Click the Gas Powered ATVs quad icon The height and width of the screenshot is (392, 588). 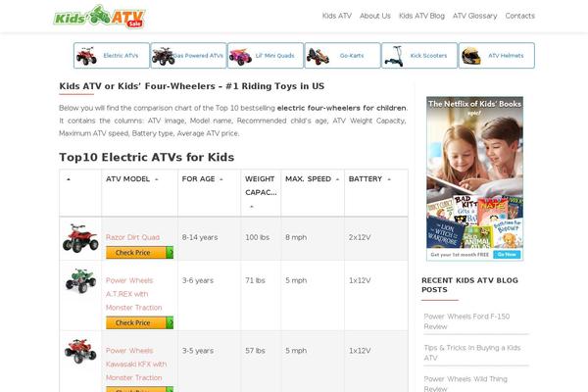tap(163, 56)
